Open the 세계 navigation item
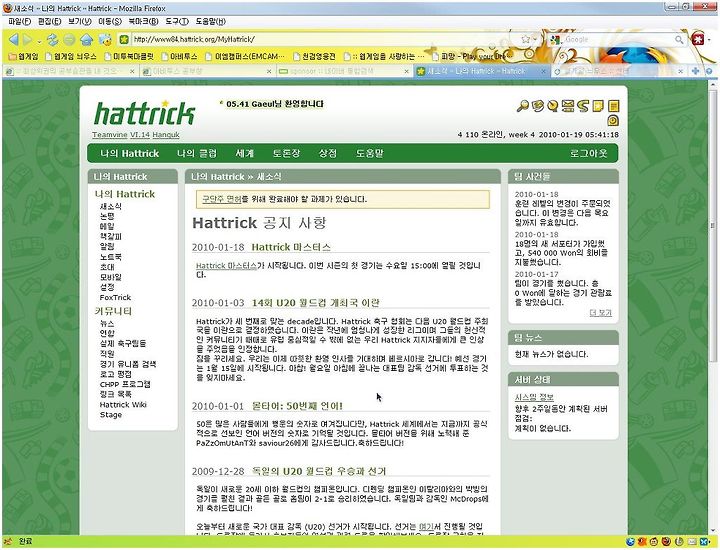 (244, 153)
